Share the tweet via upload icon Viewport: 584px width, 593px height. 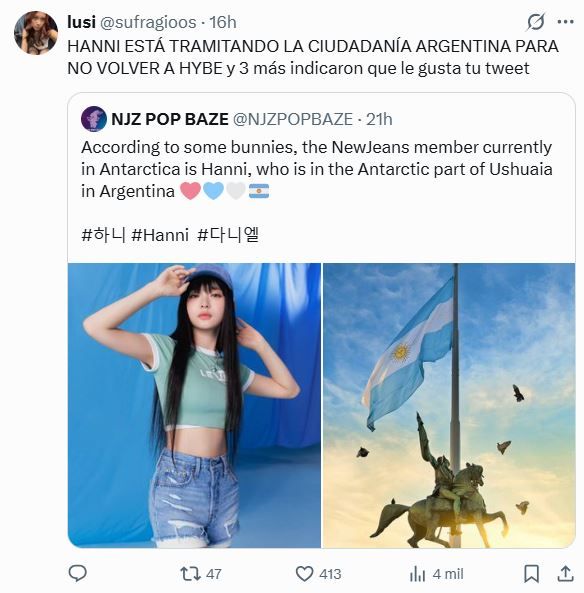[x=565, y=573]
